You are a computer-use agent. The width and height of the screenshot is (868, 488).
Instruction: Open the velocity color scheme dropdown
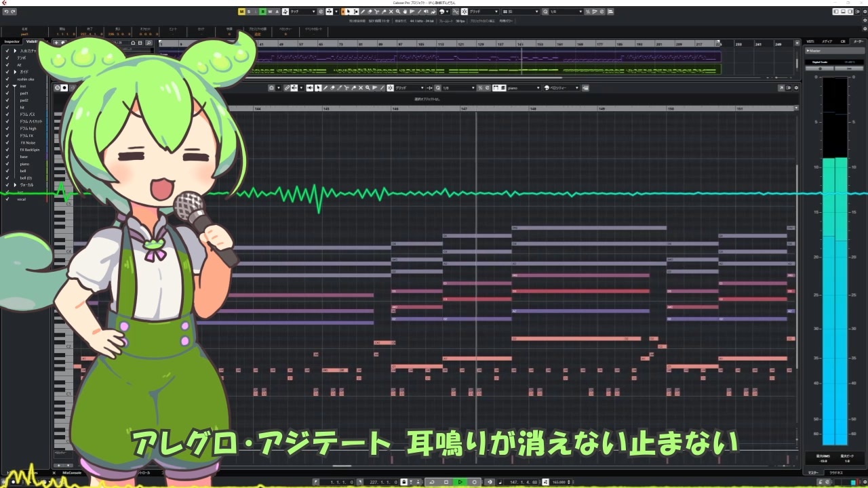tap(561, 88)
